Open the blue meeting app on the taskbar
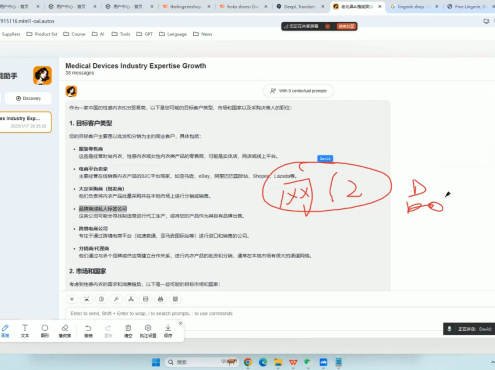This screenshot has height=370, width=495. [323, 362]
